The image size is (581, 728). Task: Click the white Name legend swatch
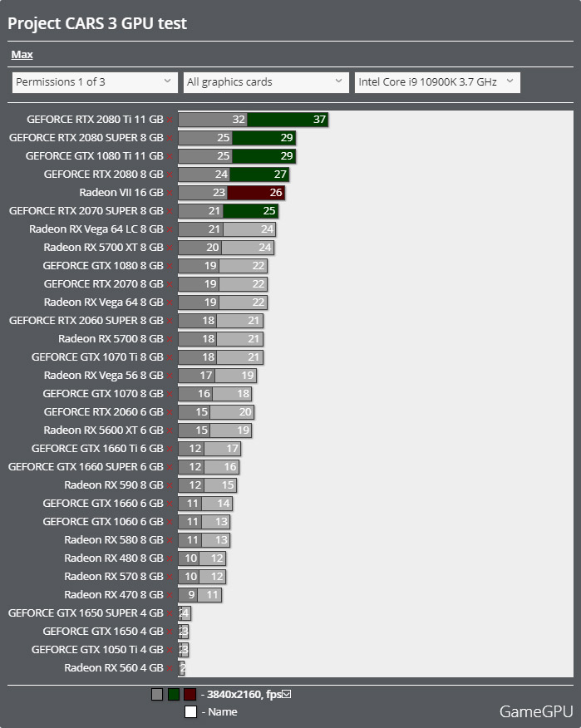[191, 711]
